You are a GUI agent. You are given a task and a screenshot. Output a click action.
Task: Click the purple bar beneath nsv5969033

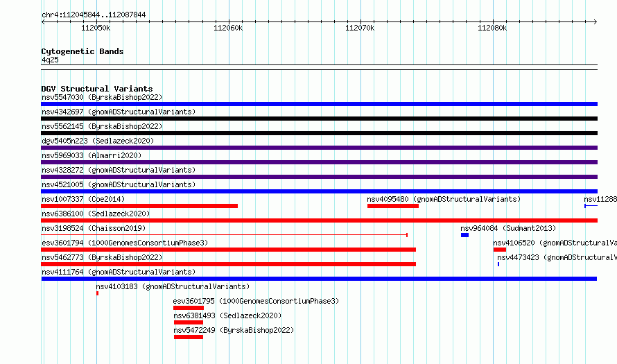coord(319,162)
